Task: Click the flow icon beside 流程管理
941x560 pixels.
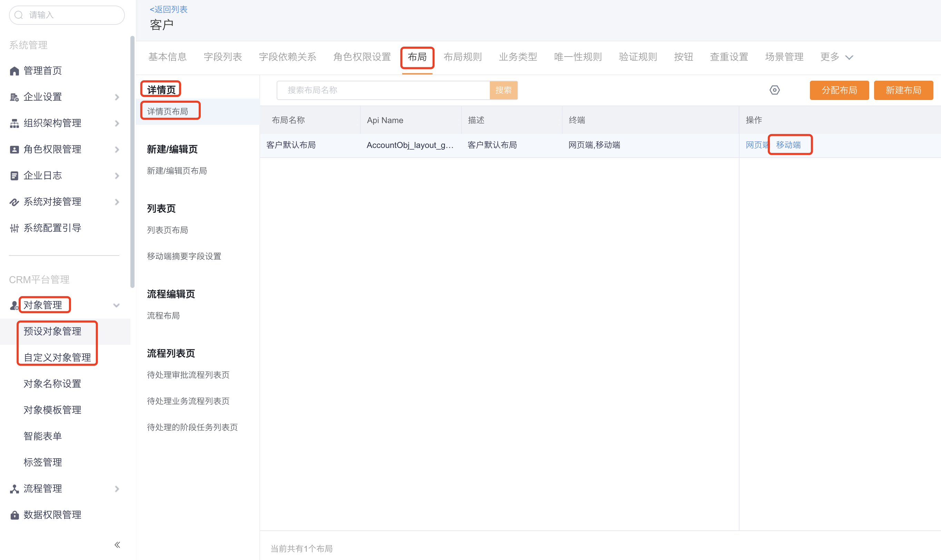Action: pyautogui.click(x=14, y=489)
